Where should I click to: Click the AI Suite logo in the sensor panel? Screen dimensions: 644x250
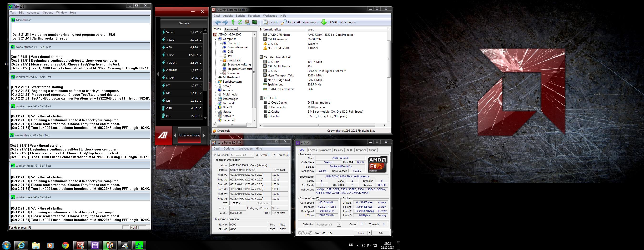tap(163, 135)
